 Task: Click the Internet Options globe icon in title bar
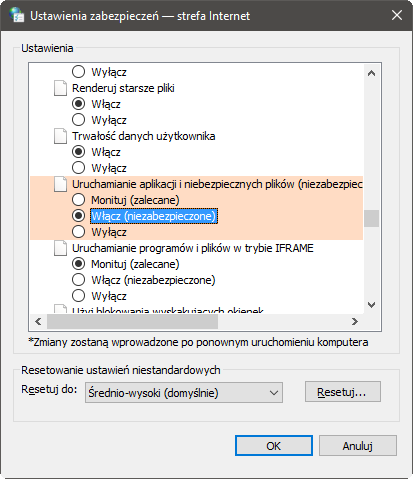(x=17, y=15)
